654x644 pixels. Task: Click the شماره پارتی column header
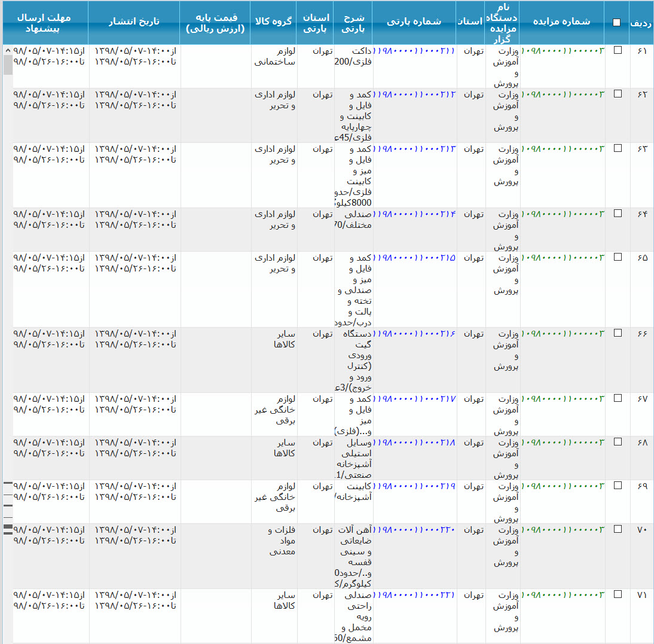click(414, 22)
